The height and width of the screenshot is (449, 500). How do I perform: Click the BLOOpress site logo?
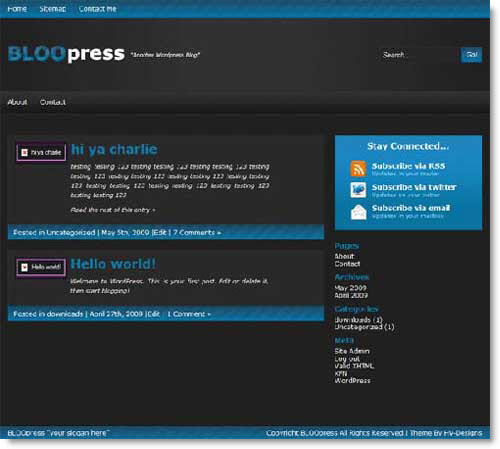pyautogui.click(x=66, y=54)
